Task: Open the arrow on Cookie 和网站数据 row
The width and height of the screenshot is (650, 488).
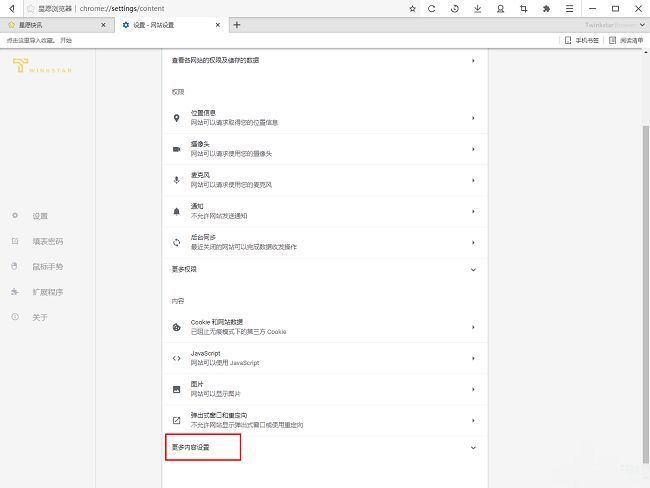Action: pyautogui.click(x=473, y=327)
